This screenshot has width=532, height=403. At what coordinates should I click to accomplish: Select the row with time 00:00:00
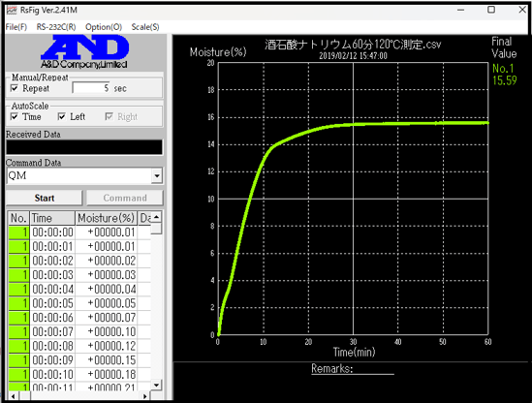[79, 232]
